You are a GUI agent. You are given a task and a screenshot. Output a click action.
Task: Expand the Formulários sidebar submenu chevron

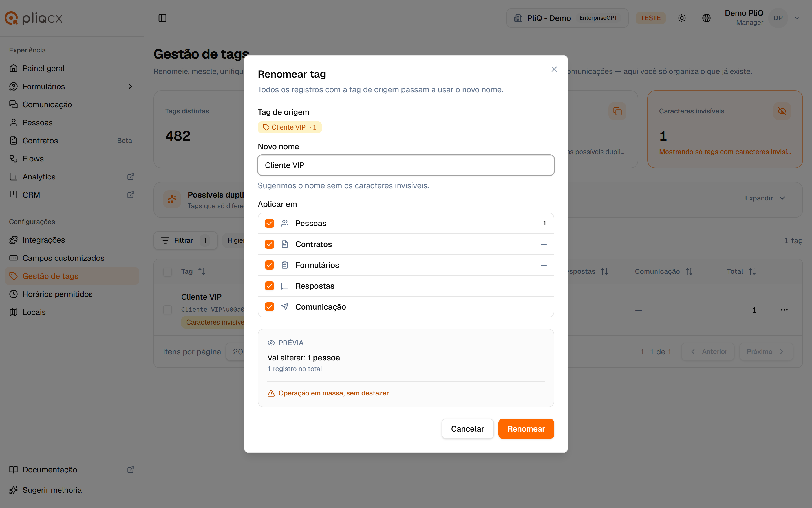point(130,87)
